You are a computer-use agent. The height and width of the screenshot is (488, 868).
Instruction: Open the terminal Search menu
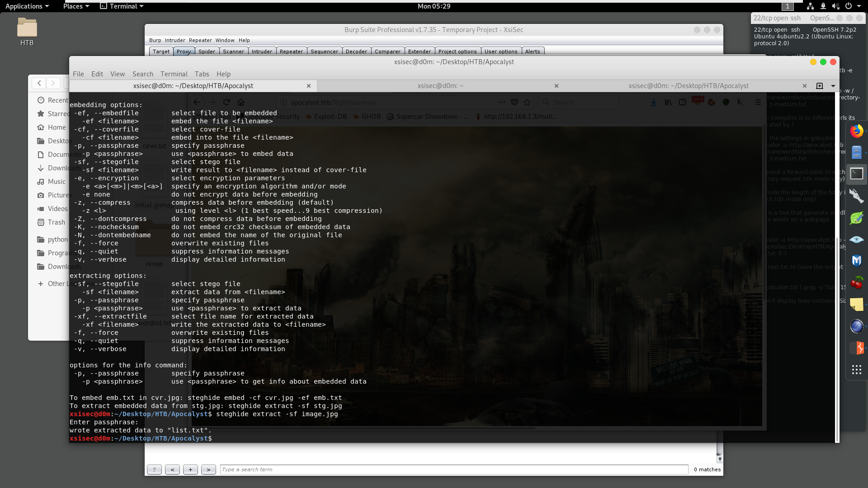click(x=143, y=74)
